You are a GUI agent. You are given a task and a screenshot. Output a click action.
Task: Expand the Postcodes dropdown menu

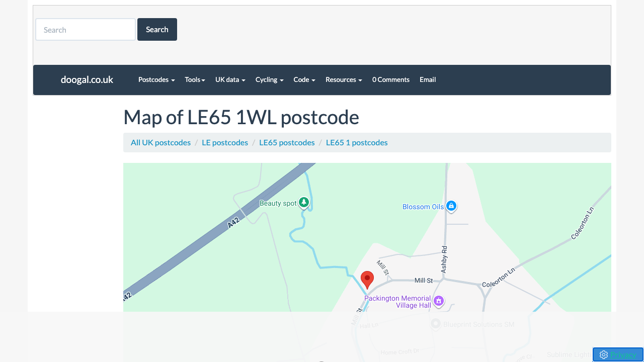156,79
